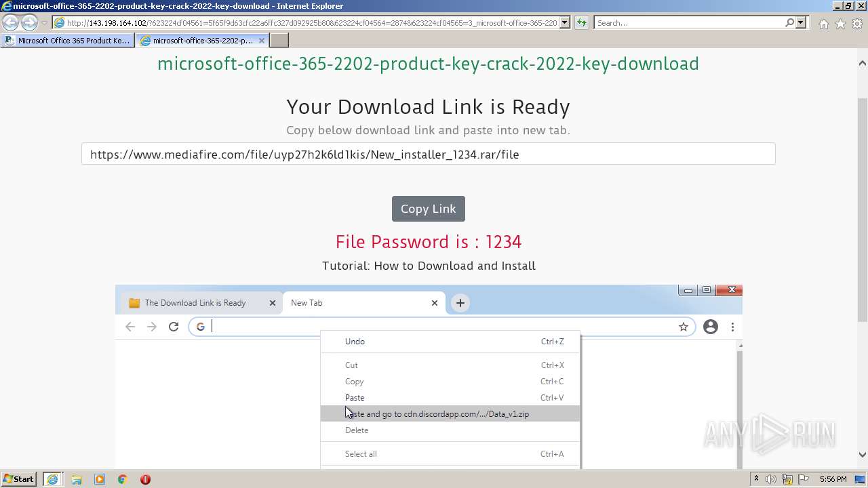868x488 pixels.
Task: Click the magnifier search icon
Action: tap(789, 22)
